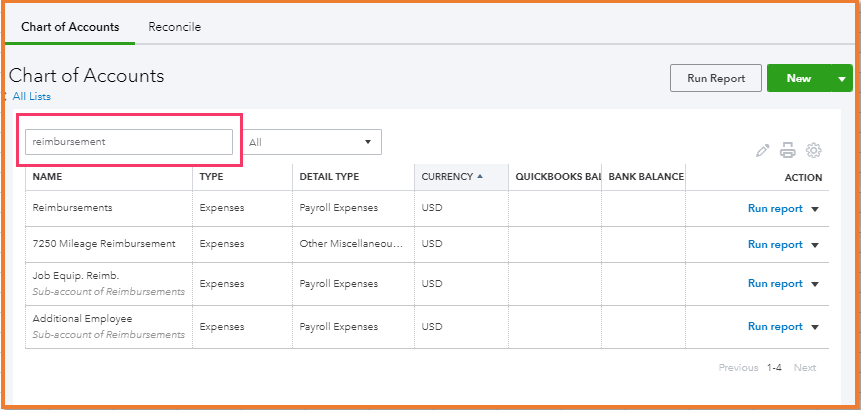
Task: Click the pencil edit icon
Action: coord(763,151)
